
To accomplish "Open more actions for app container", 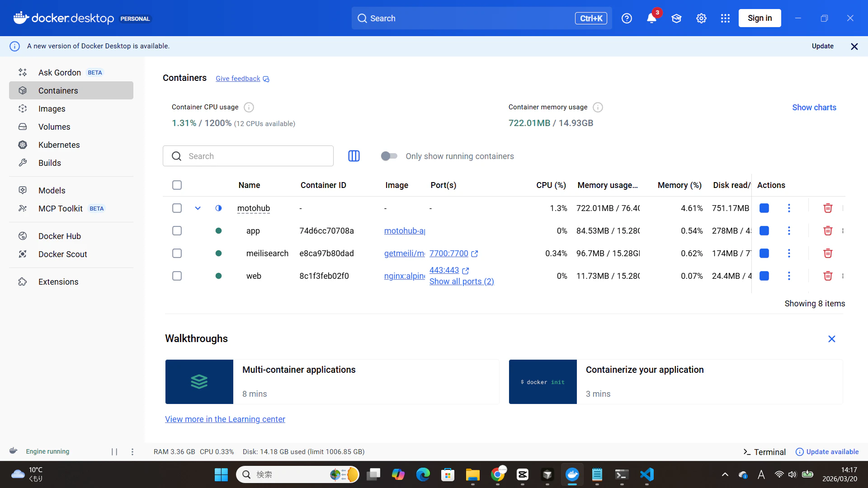I will click(x=789, y=230).
